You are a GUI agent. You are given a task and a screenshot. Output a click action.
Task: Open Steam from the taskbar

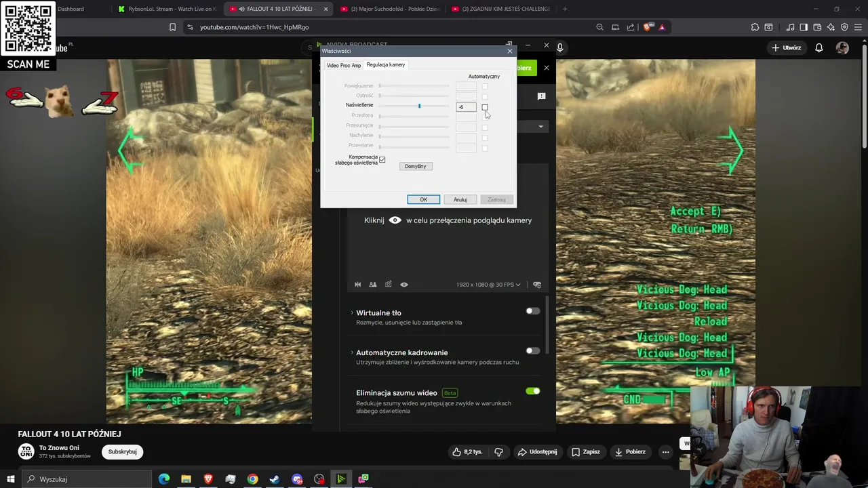tap(275, 479)
